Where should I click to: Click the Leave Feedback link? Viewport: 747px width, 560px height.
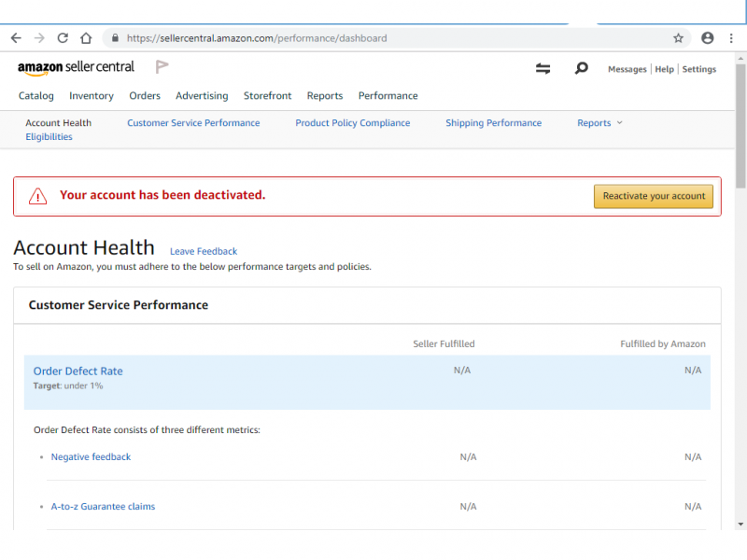(x=204, y=251)
